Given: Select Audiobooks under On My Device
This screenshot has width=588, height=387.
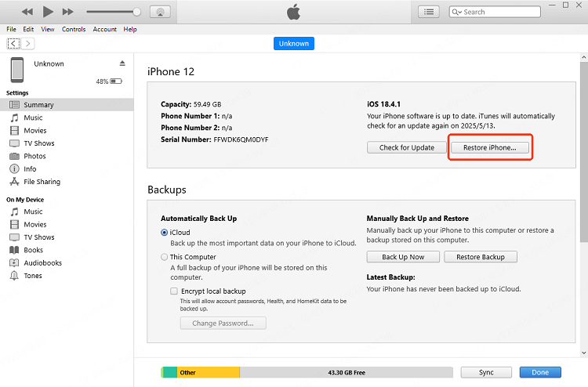Looking at the screenshot, I should pos(41,263).
